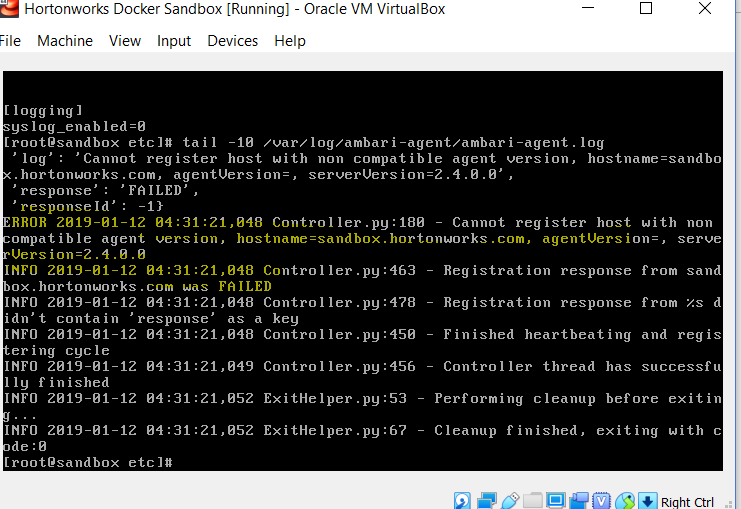Open the shared folders status icon
Image resolution: width=741 pixels, height=509 pixels.
[x=533, y=500]
